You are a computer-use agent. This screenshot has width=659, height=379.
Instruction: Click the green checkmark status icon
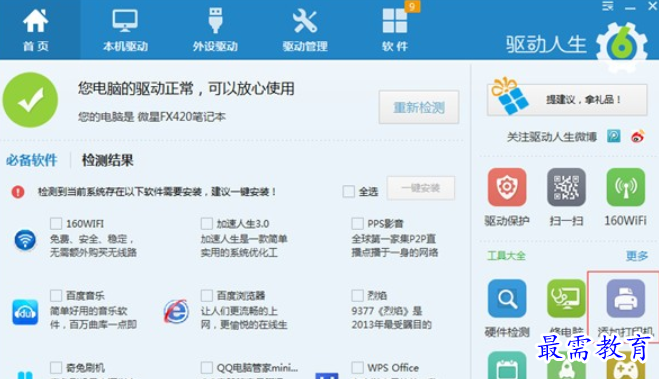click(x=30, y=100)
